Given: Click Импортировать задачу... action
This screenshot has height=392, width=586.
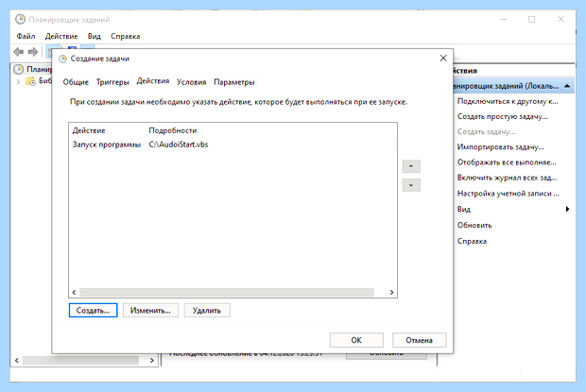Looking at the screenshot, I should pyautogui.click(x=500, y=147).
